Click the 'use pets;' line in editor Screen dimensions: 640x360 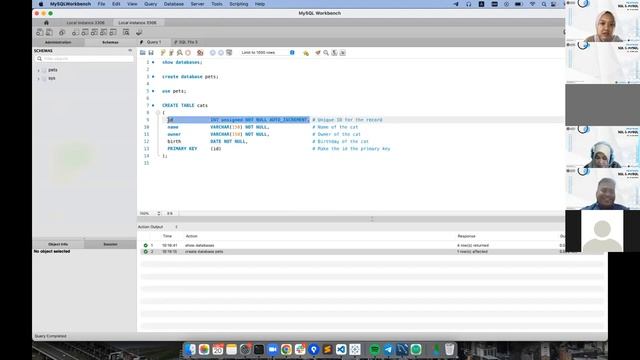174,91
